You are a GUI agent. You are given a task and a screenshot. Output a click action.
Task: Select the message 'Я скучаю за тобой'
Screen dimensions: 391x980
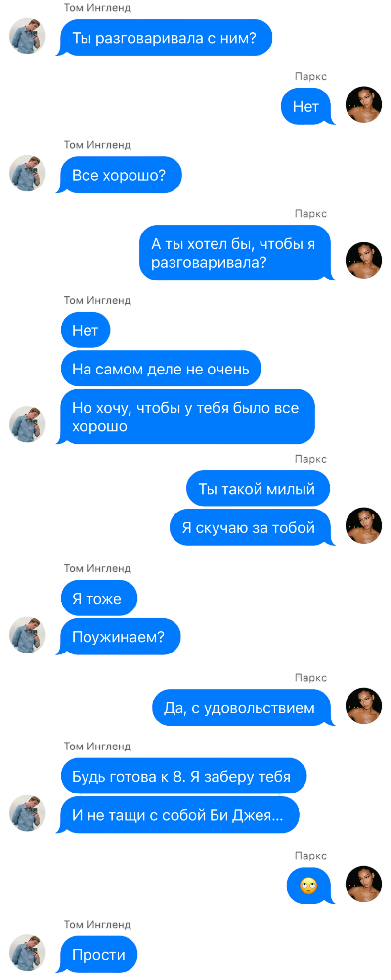pyautogui.click(x=252, y=527)
